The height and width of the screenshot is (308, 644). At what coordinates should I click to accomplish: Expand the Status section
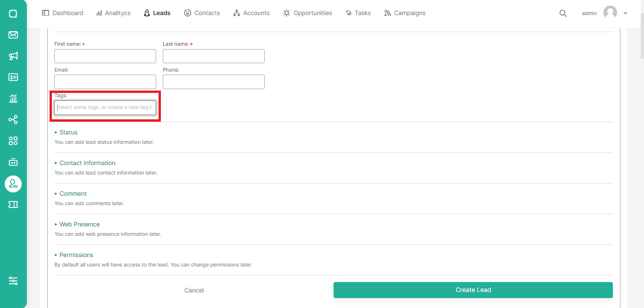(x=68, y=133)
